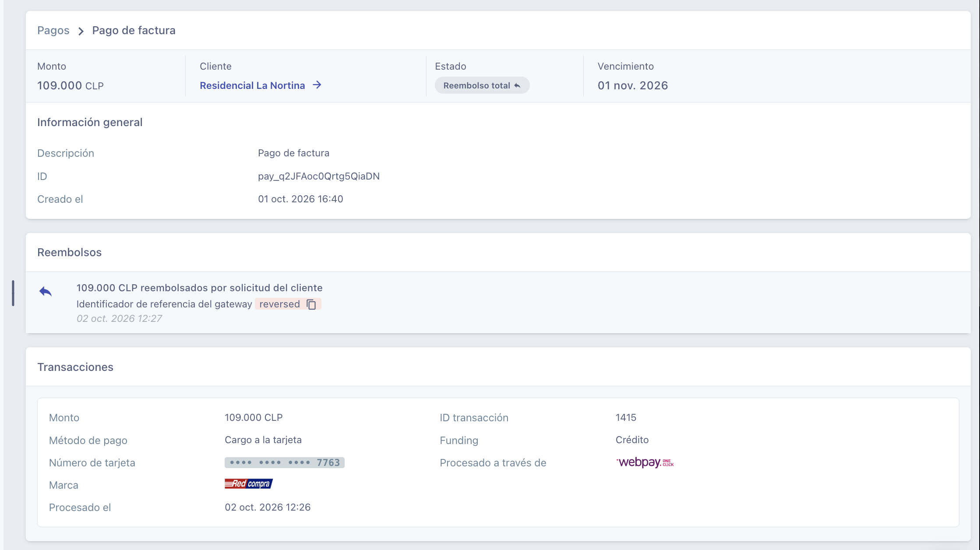Click the Webpay OneClick logo
The height and width of the screenshot is (550, 980).
(645, 462)
